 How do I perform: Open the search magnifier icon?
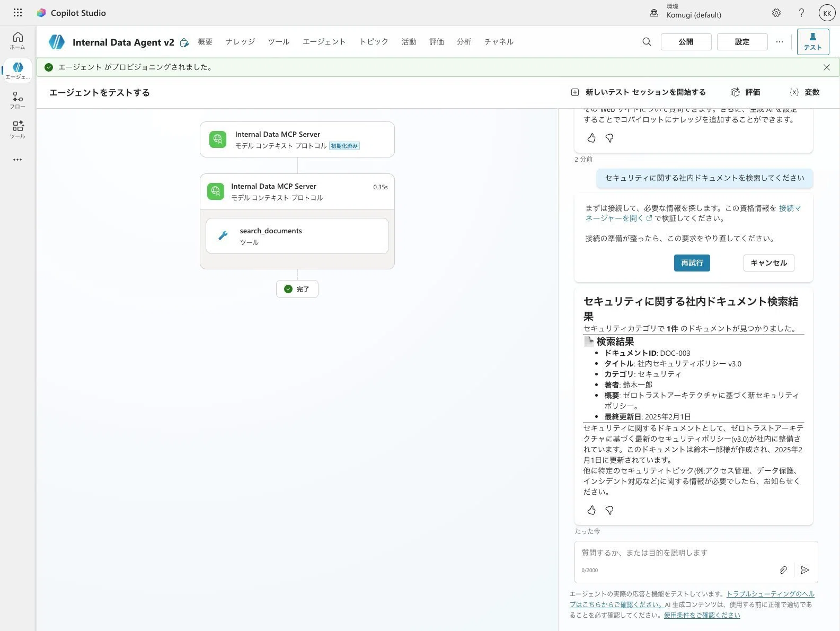point(647,42)
